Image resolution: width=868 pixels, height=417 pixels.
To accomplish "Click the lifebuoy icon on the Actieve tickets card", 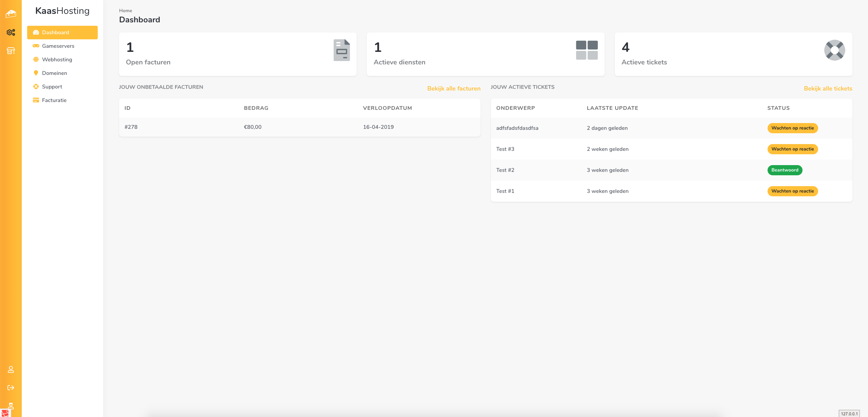I will point(834,50).
